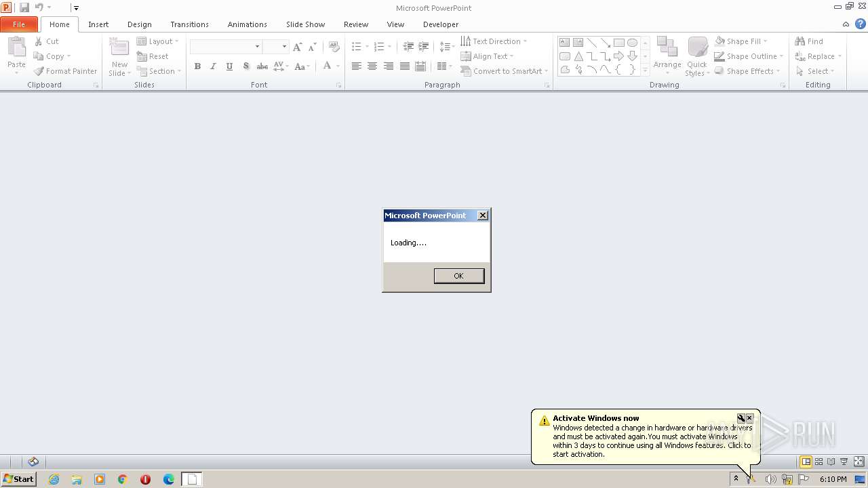Open the Shape Outline color menu

pos(749,56)
